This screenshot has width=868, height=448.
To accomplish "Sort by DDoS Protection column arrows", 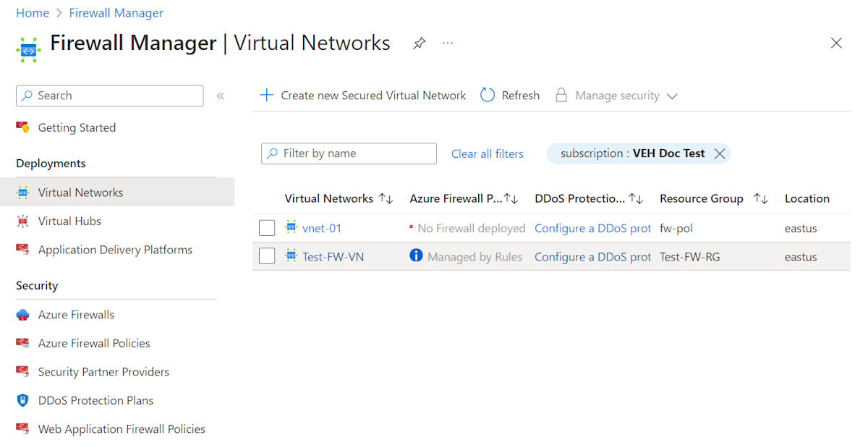I will pos(636,198).
